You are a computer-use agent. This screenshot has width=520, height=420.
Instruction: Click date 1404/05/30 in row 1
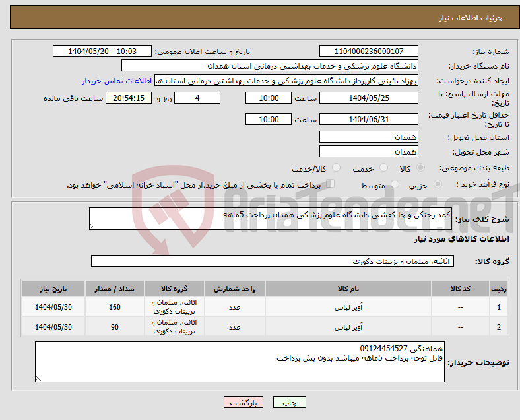click(x=53, y=307)
